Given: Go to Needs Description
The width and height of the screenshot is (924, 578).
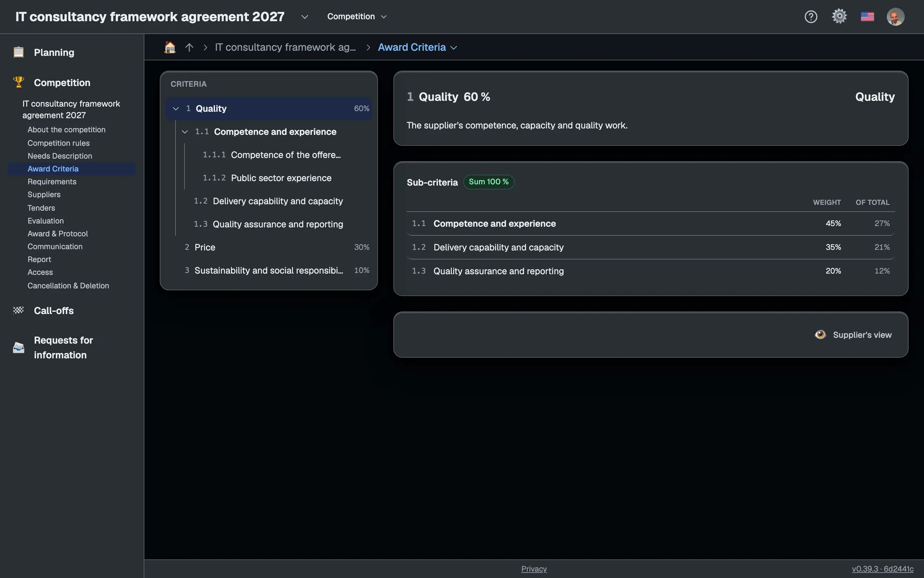Looking at the screenshot, I should pos(60,156).
